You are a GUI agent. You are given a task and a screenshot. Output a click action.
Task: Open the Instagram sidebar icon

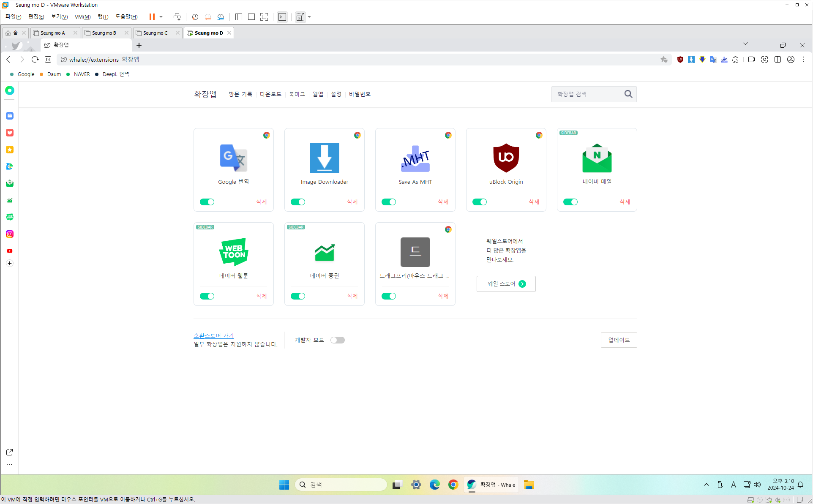tap(10, 234)
